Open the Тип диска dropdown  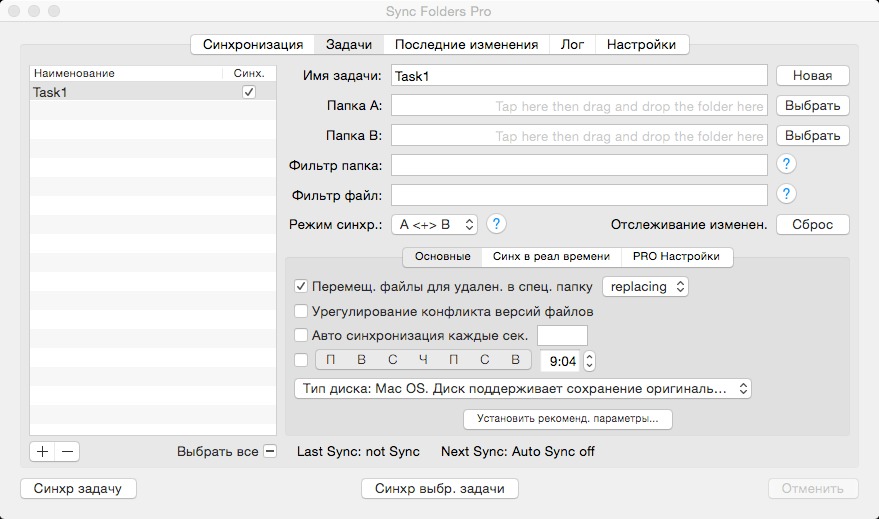[x=522, y=388]
